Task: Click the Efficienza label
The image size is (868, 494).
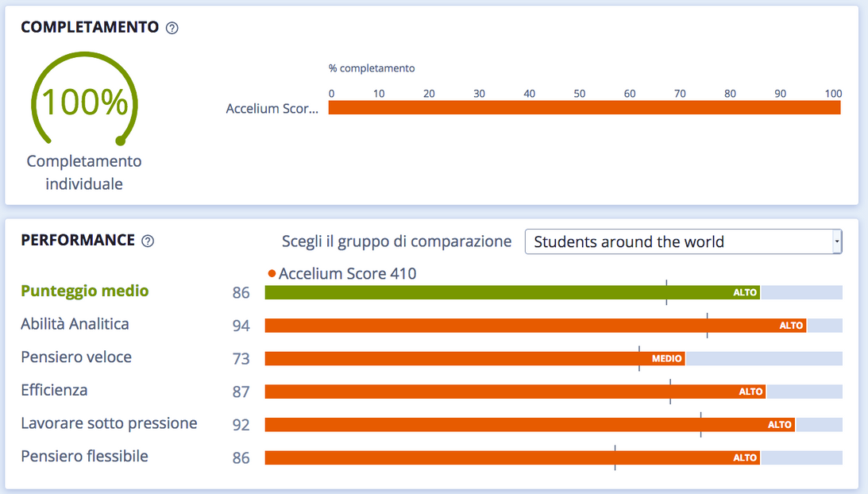Action: [x=54, y=390]
